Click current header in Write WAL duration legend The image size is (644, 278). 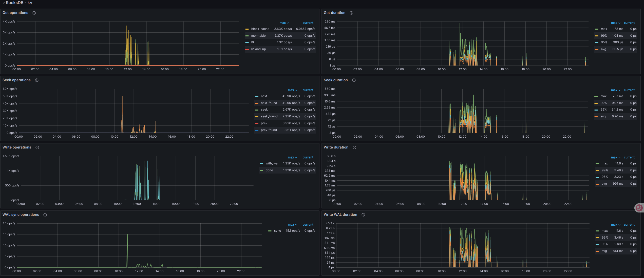629,225
